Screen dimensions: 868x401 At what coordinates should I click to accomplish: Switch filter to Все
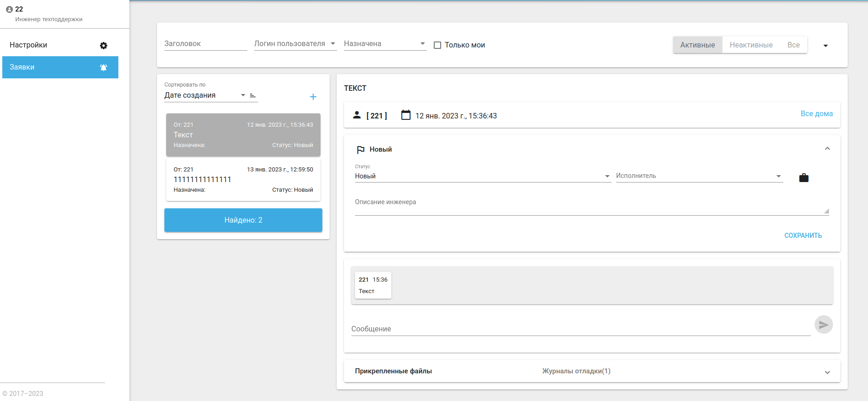coord(793,45)
